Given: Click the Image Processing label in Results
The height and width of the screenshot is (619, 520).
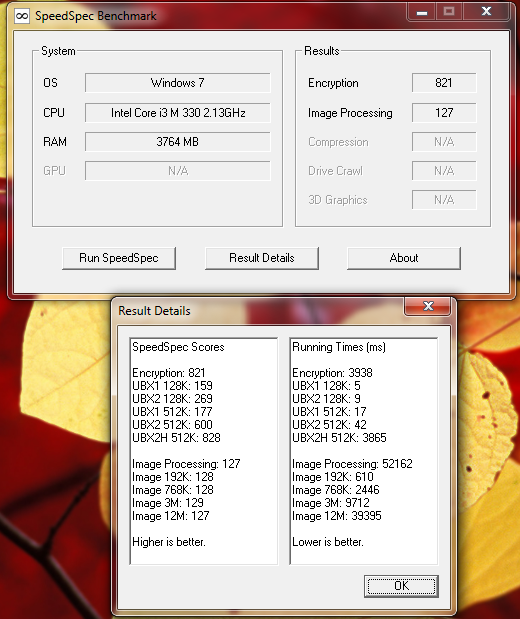Looking at the screenshot, I should point(350,113).
